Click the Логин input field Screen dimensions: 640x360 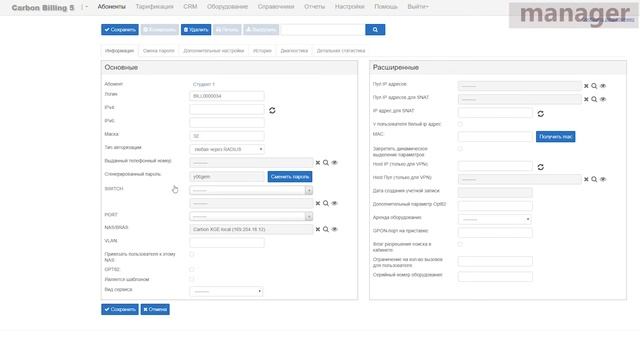pos(227,96)
